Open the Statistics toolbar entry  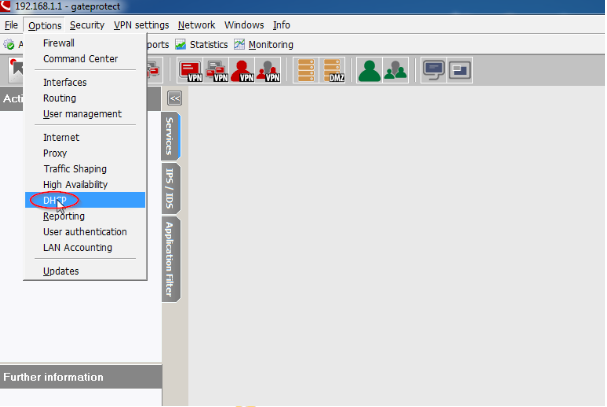201,45
